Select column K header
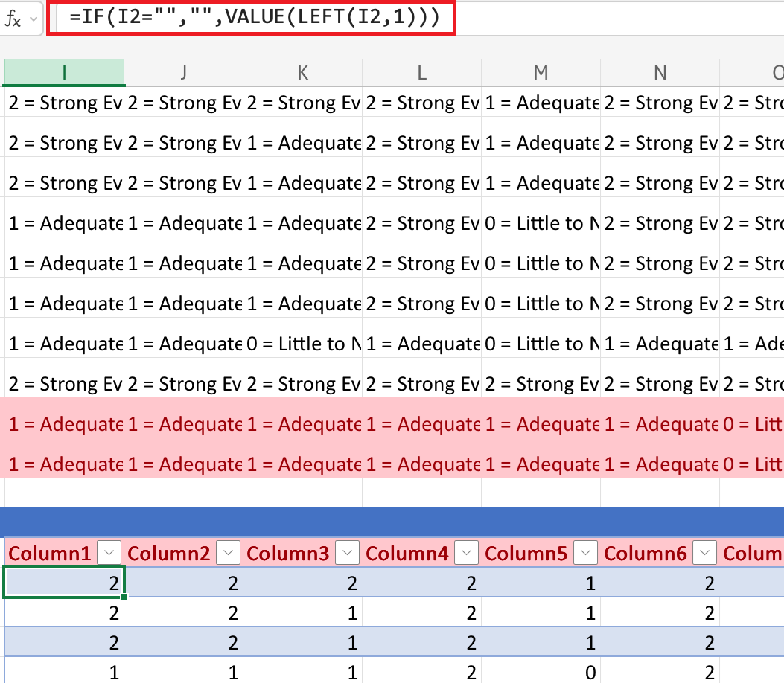This screenshot has height=683, width=784. tap(302, 73)
